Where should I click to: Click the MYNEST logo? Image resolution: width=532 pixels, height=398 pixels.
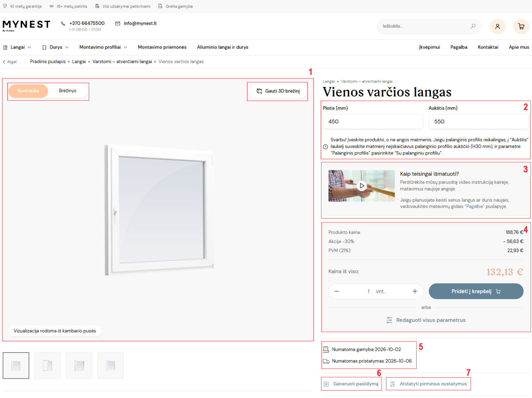point(26,25)
